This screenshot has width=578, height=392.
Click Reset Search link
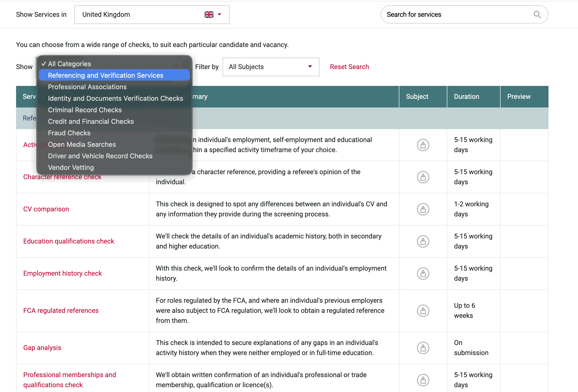349,67
